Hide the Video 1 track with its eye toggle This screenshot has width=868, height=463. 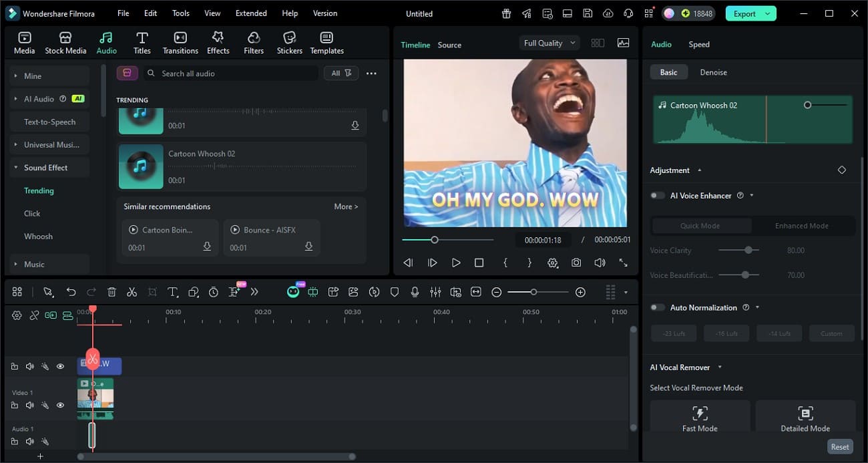click(x=60, y=405)
